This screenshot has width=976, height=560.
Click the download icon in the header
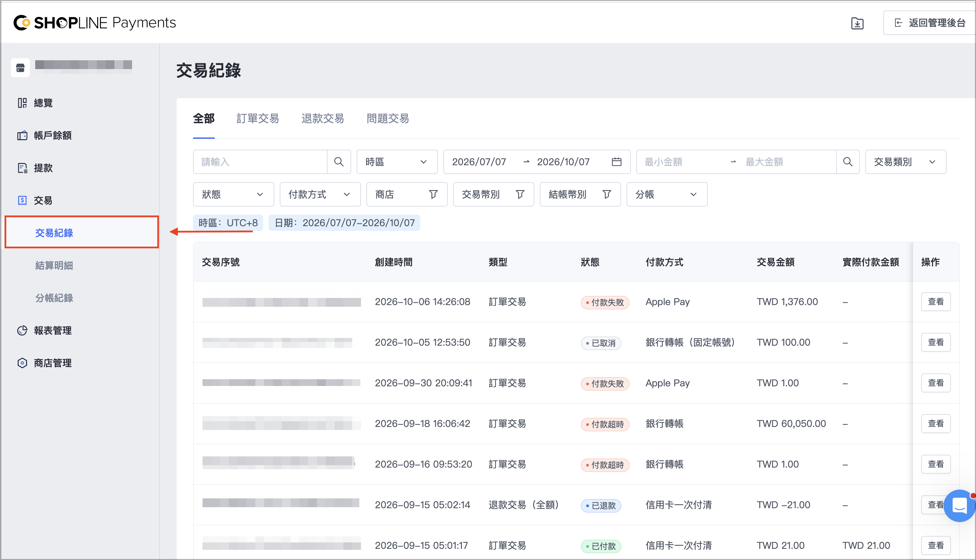click(857, 23)
